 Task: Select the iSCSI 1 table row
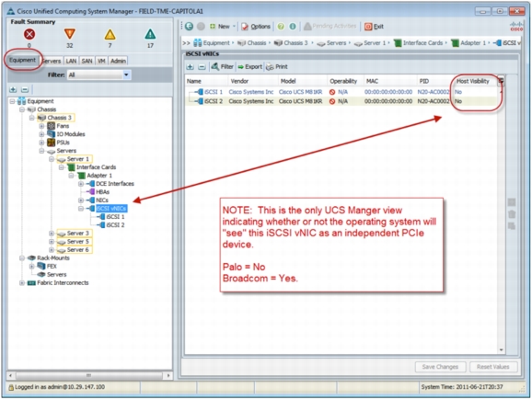coord(341,92)
